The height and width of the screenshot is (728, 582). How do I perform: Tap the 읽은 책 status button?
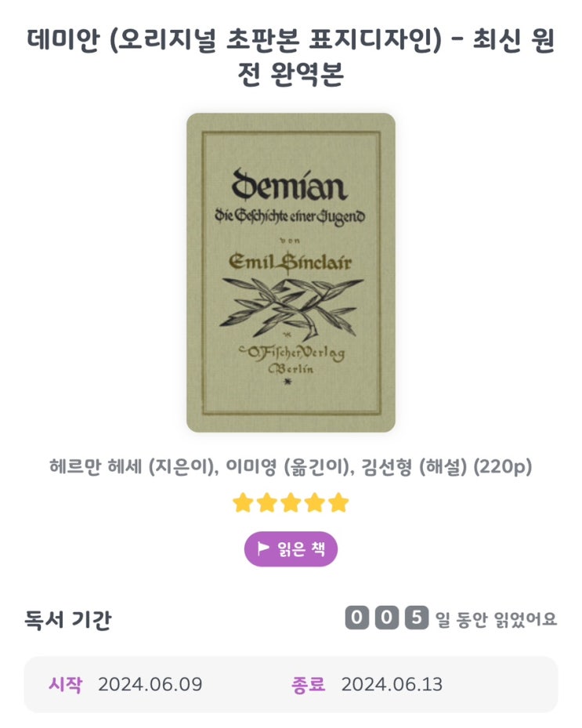click(x=291, y=549)
